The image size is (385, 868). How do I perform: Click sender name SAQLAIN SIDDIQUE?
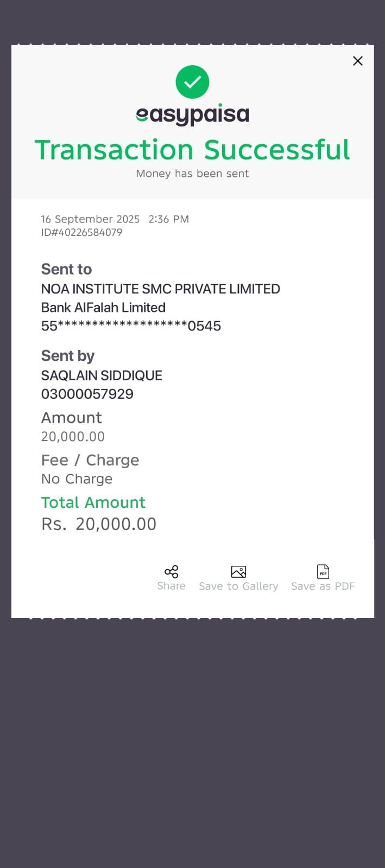point(102,375)
